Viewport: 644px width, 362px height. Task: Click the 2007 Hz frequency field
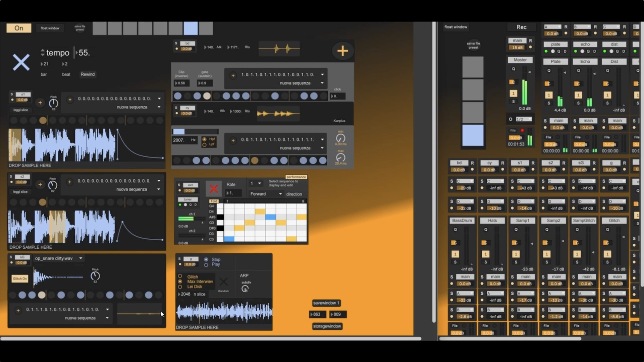[x=184, y=140]
